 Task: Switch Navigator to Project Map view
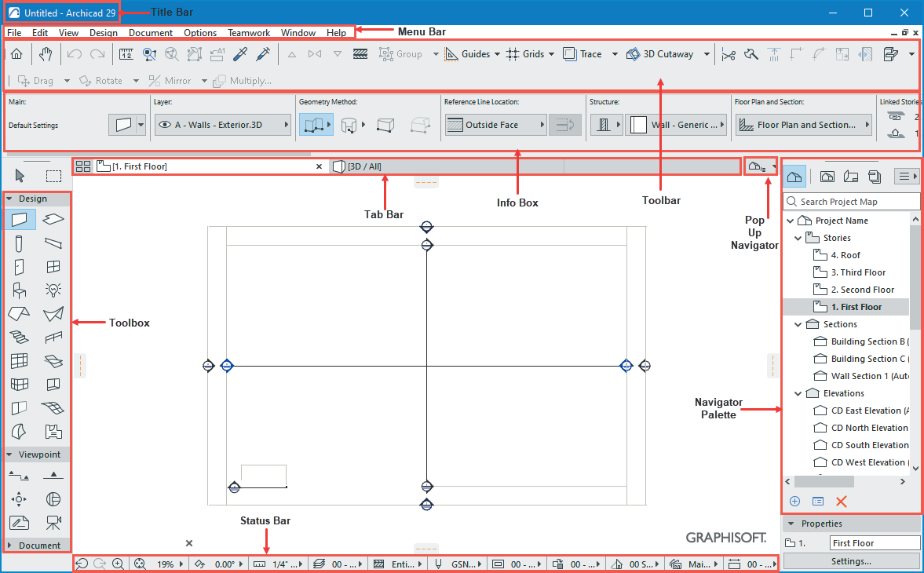(x=795, y=176)
